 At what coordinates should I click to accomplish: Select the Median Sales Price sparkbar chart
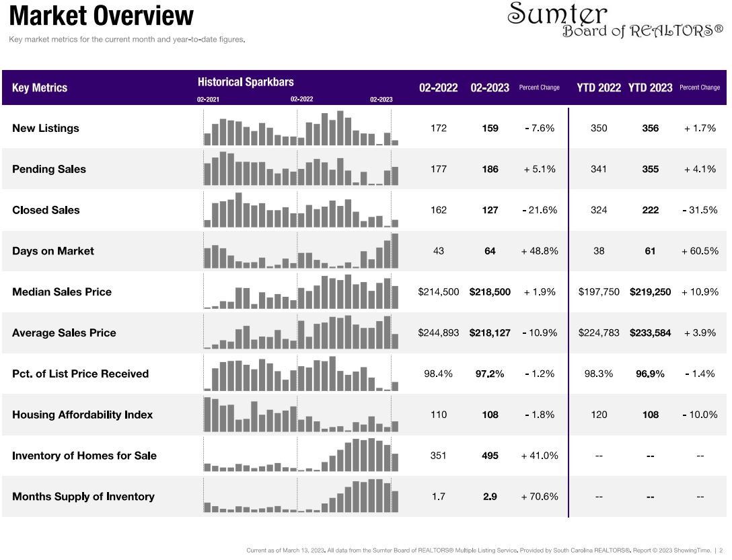click(301, 293)
